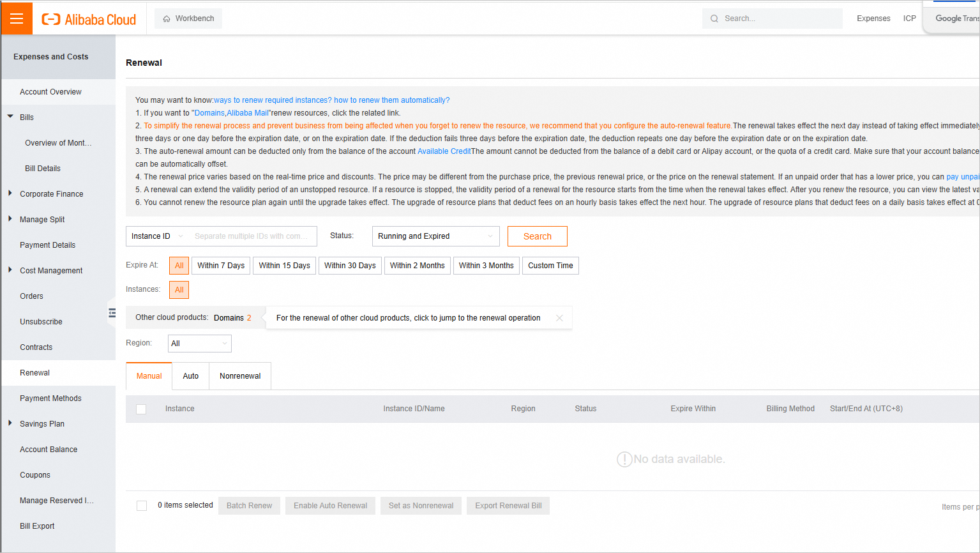
Task: Open Status 'Running and Expired' dropdown
Action: pyautogui.click(x=436, y=236)
